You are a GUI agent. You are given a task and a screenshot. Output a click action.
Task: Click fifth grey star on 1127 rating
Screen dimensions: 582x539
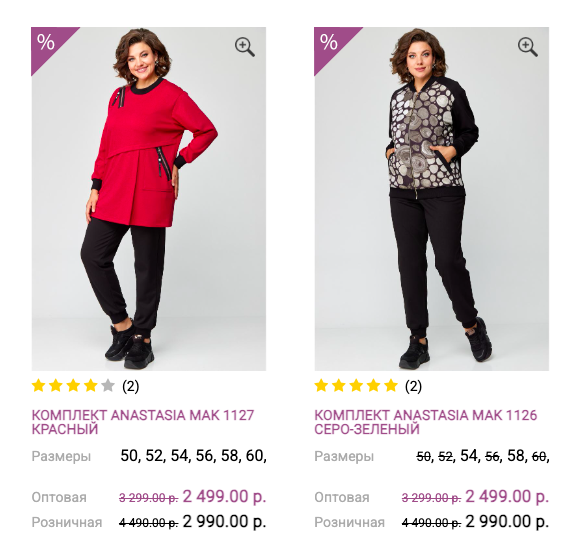coord(108,386)
